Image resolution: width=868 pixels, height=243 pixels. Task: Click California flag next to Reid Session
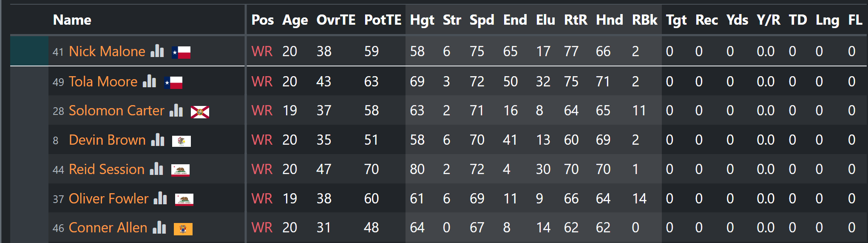coord(180,170)
